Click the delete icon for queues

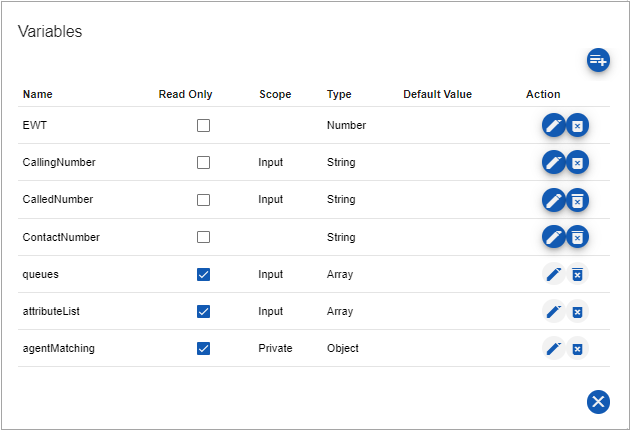click(x=577, y=274)
